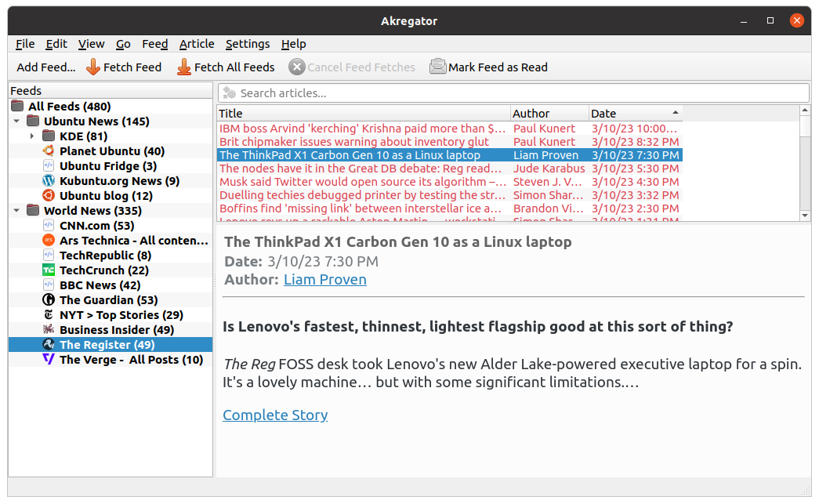Click the Kubuntu.org News WordPress icon
The width and height of the screenshot is (819, 504).
[x=49, y=181]
